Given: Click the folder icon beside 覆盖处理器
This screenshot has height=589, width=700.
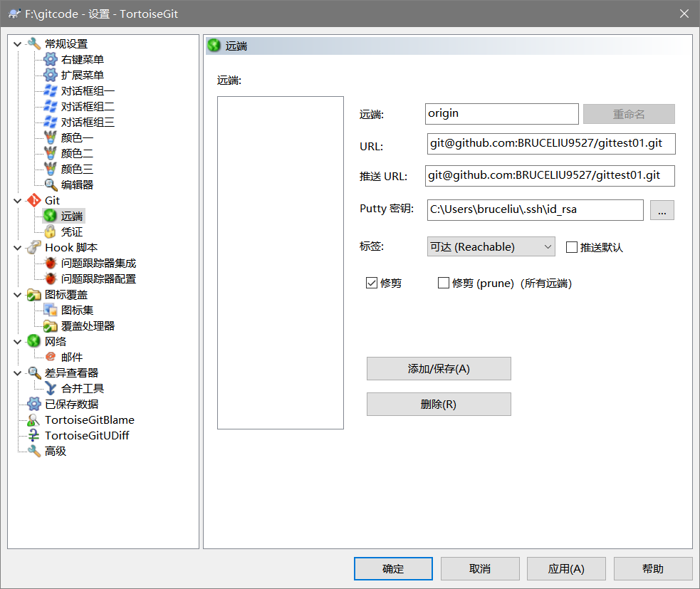Looking at the screenshot, I should [x=51, y=326].
